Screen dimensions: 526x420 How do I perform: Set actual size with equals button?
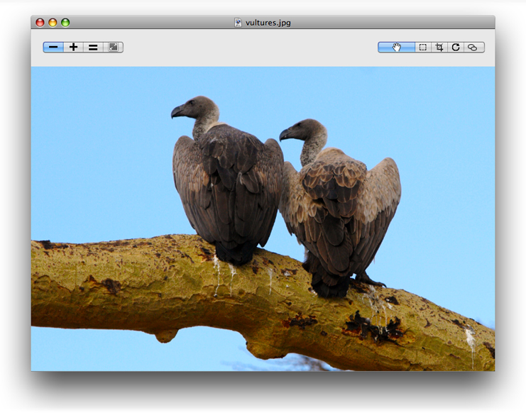pos(93,48)
